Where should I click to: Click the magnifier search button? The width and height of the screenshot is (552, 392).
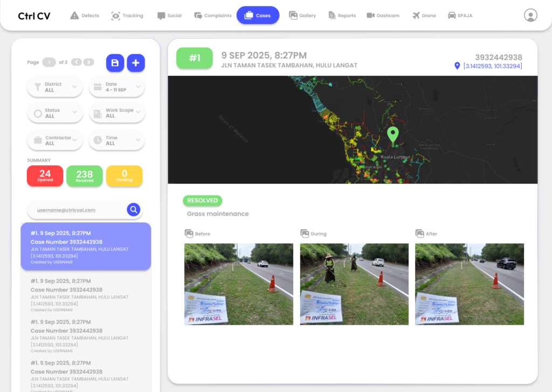point(133,210)
